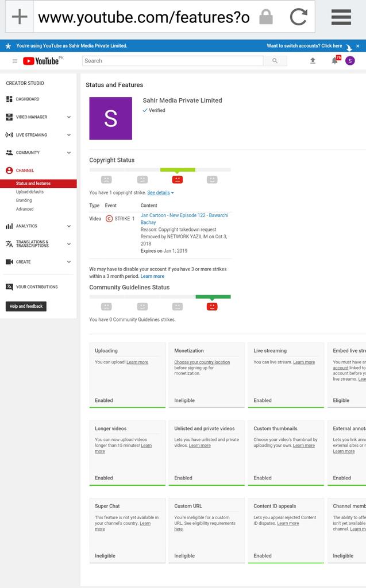366x588 pixels.
Task: Expand Translations & Transcriptions section
Action: pyautogui.click(x=69, y=243)
